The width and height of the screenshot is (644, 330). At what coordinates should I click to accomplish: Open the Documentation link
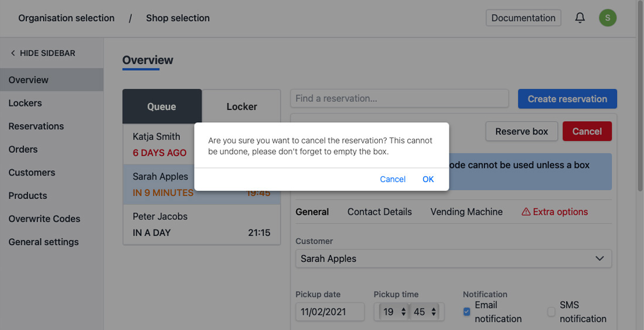pyautogui.click(x=523, y=18)
